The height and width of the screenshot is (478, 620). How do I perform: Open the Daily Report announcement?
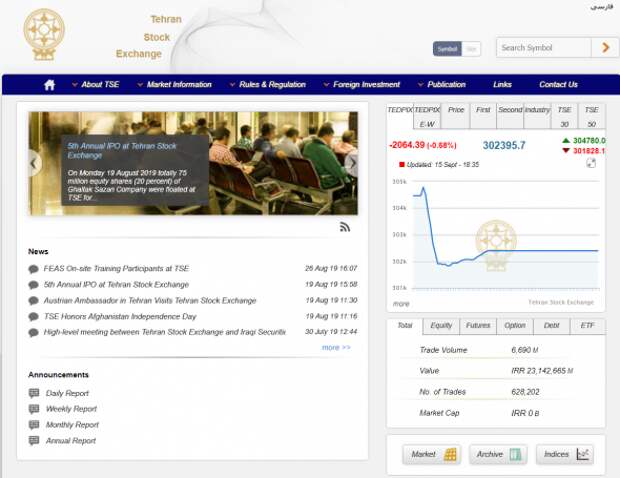67,393
